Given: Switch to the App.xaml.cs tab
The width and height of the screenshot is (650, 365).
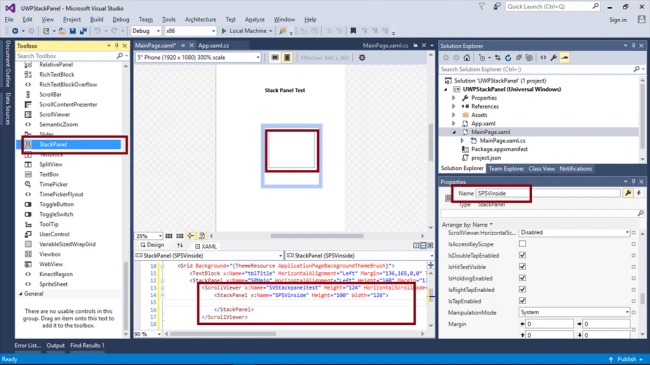Looking at the screenshot, I should coord(213,46).
